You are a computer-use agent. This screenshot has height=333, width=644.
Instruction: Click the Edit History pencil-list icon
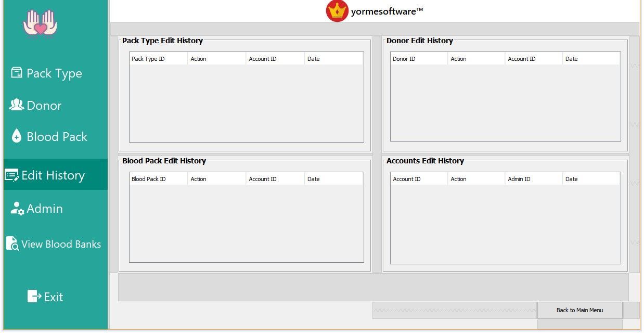12,175
